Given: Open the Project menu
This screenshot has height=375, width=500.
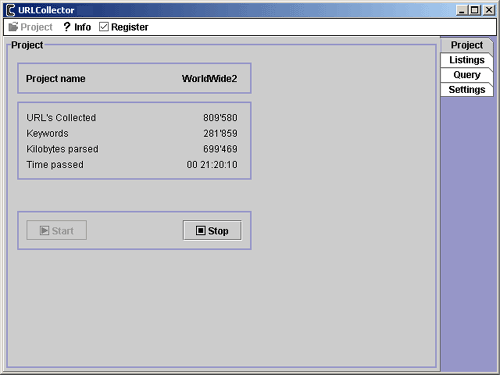Looking at the screenshot, I should pos(30,27).
